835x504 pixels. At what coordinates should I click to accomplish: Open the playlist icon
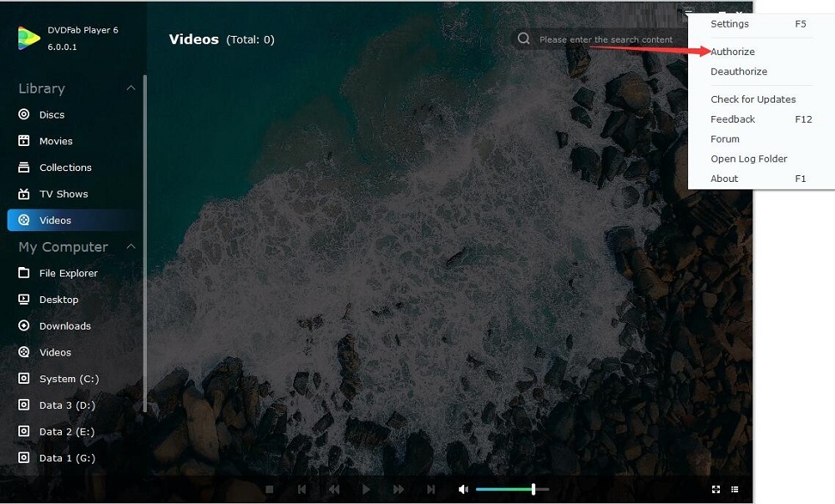[x=735, y=489]
